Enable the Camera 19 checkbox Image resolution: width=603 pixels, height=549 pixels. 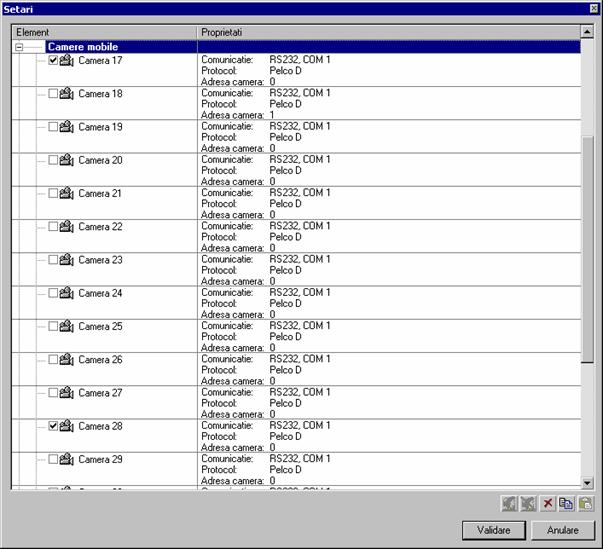[54, 127]
